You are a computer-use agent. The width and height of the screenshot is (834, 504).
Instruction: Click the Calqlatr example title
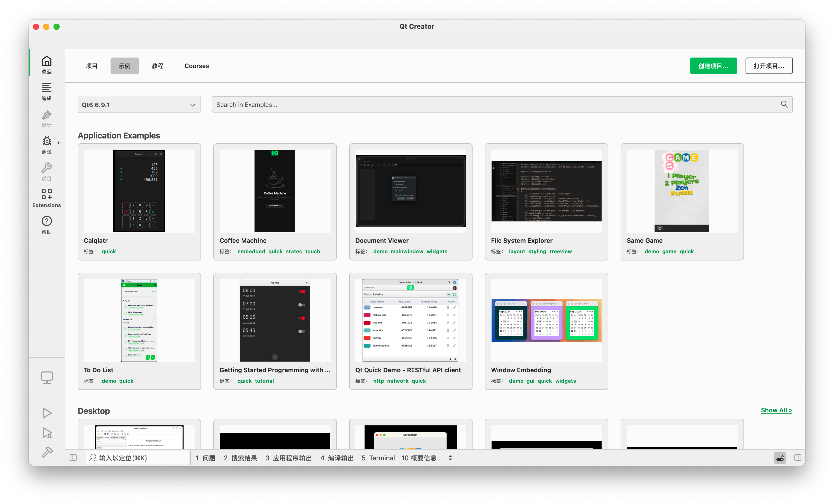point(96,240)
